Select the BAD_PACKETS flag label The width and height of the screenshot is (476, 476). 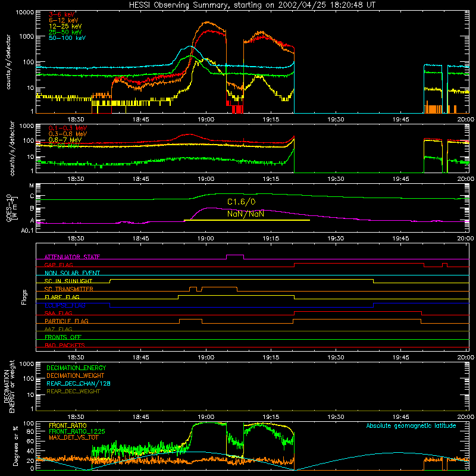point(65,345)
